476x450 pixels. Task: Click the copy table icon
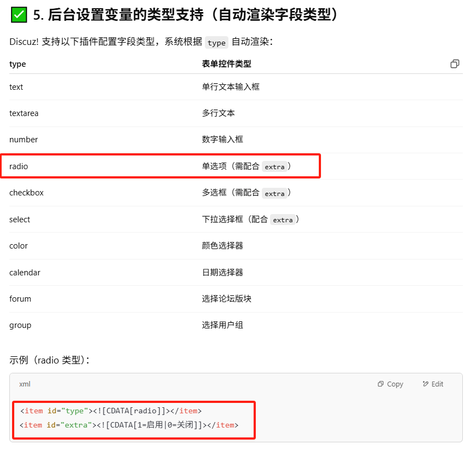454,64
